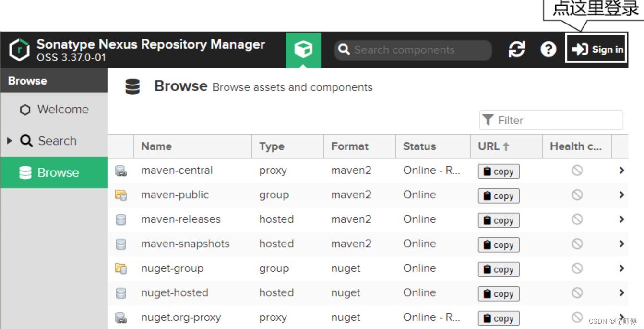This screenshot has height=329, width=644.
Task: Sort by the Format column header
Action: tap(359, 146)
